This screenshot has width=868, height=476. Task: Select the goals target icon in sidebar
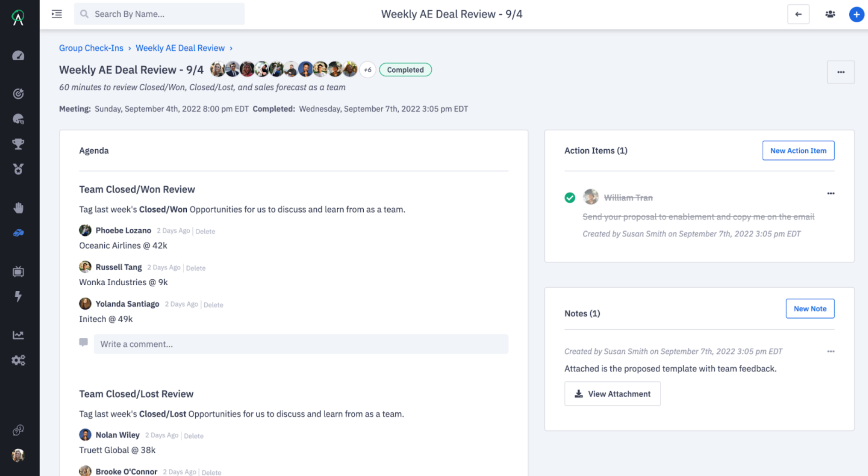tap(18, 94)
